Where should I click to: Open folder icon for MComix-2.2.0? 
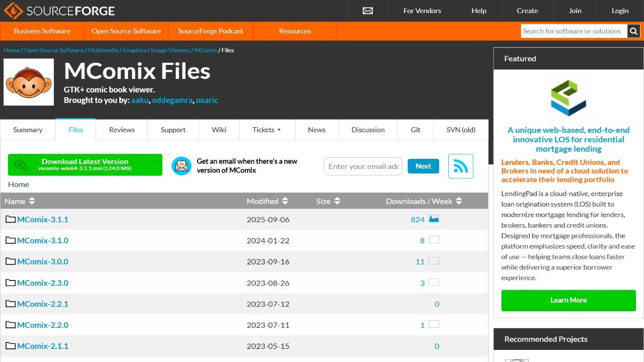click(11, 325)
